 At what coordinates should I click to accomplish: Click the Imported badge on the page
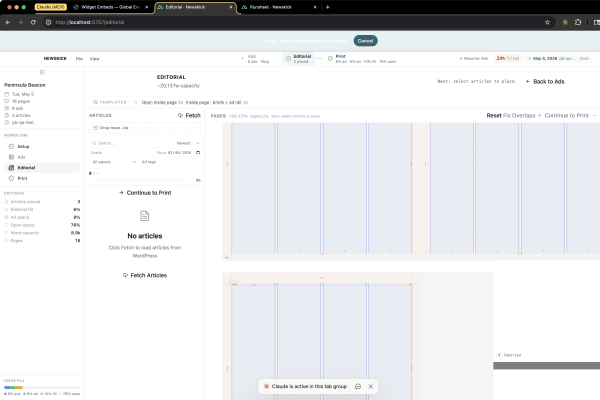point(509,355)
